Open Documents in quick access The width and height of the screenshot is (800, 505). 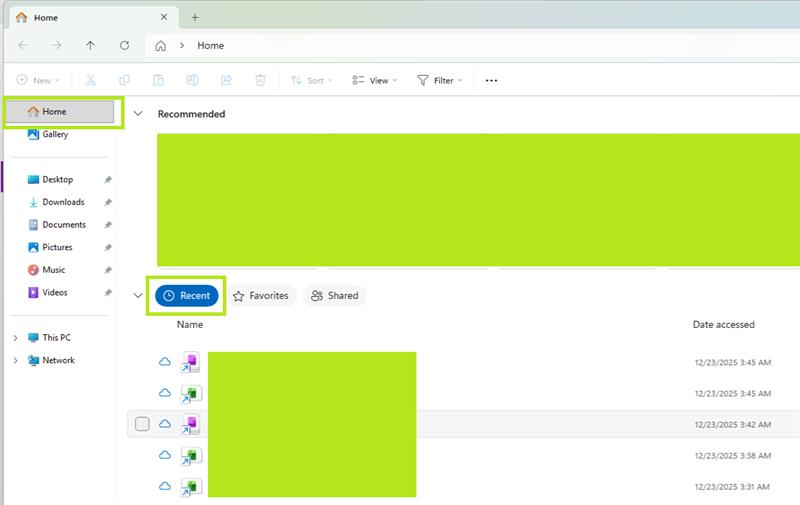point(64,224)
